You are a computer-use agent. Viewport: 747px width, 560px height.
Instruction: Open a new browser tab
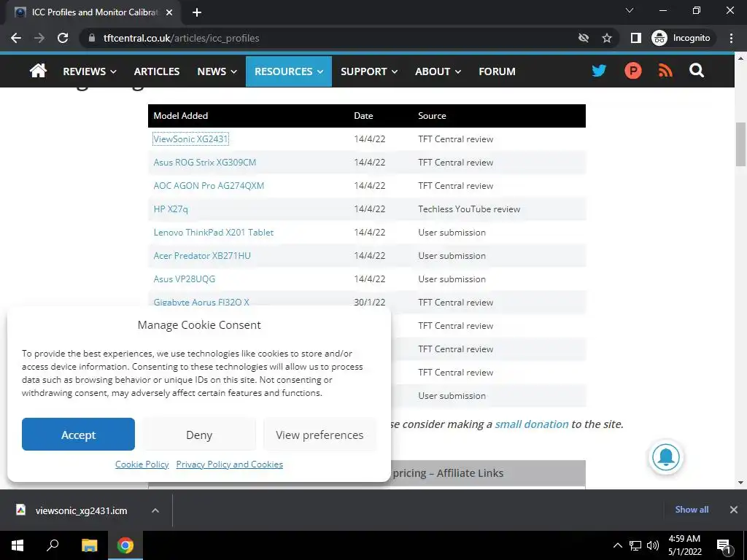(197, 12)
